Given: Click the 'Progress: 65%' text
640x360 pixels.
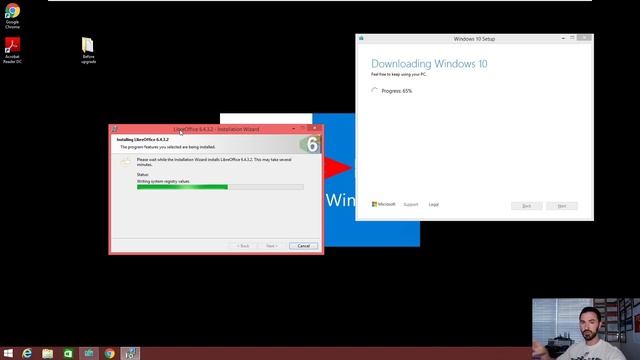Looking at the screenshot, I should [x=396, y=91].
